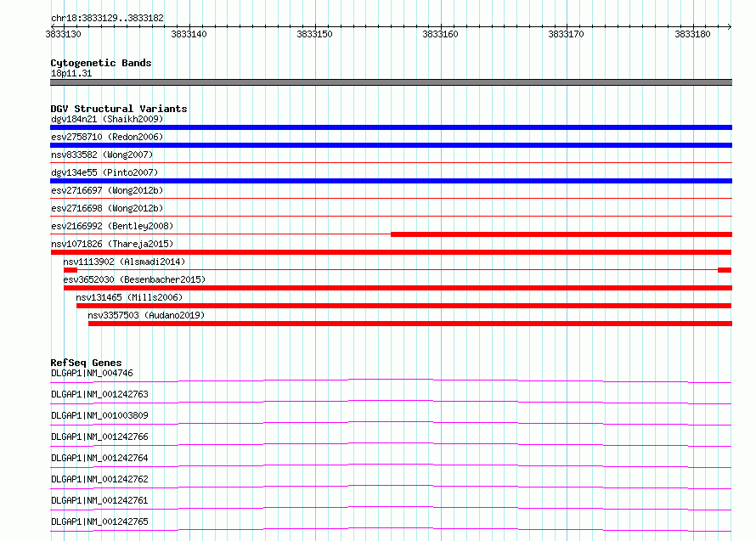Click the blue bar for dgv184n21
The width and height of the screenshot is (756, 541).
(391, 127)
